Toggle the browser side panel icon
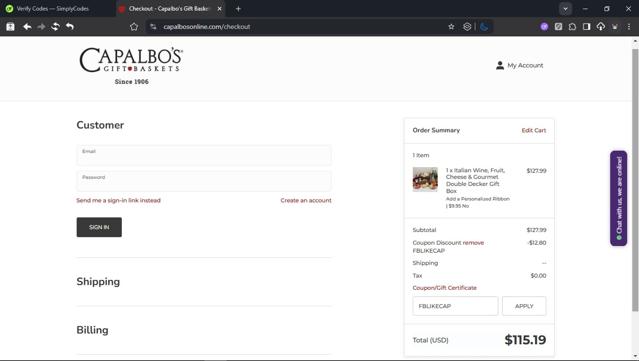The width and height of the screenshot is (639, 361). 586,26
